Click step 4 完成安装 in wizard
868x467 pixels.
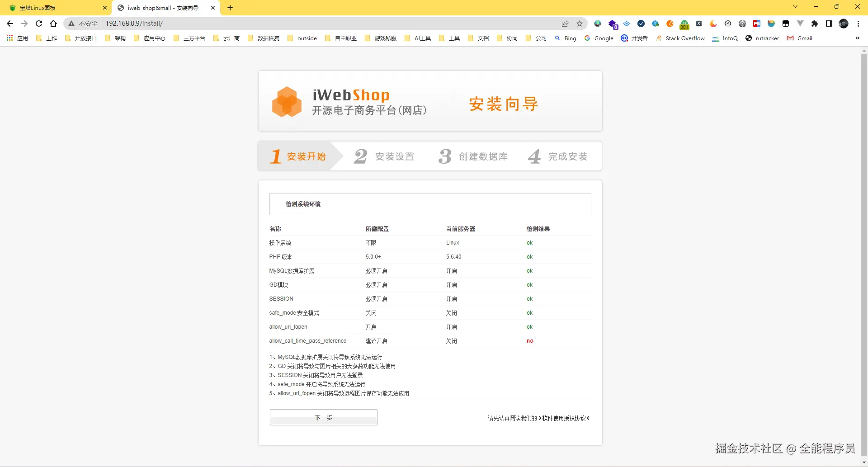[558, 156]
